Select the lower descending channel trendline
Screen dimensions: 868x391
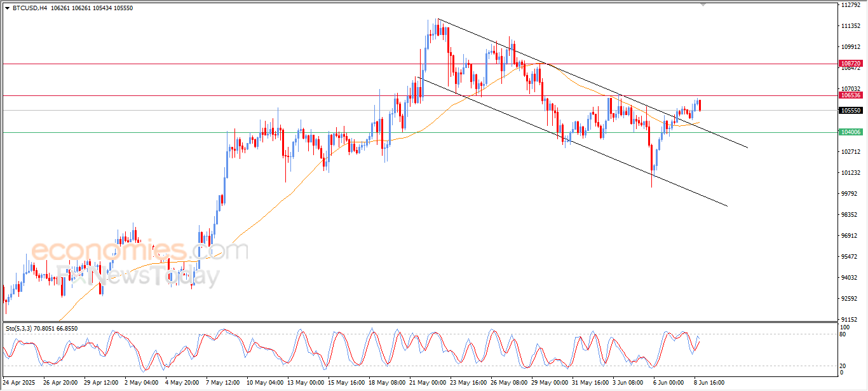pyautogui.click(x=572, y=141)
